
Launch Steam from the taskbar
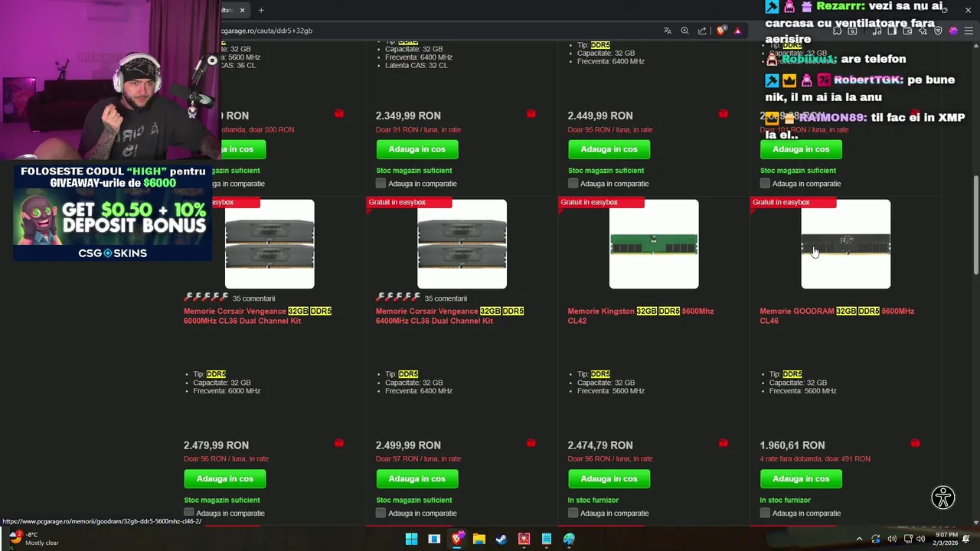tap(501, 539)
